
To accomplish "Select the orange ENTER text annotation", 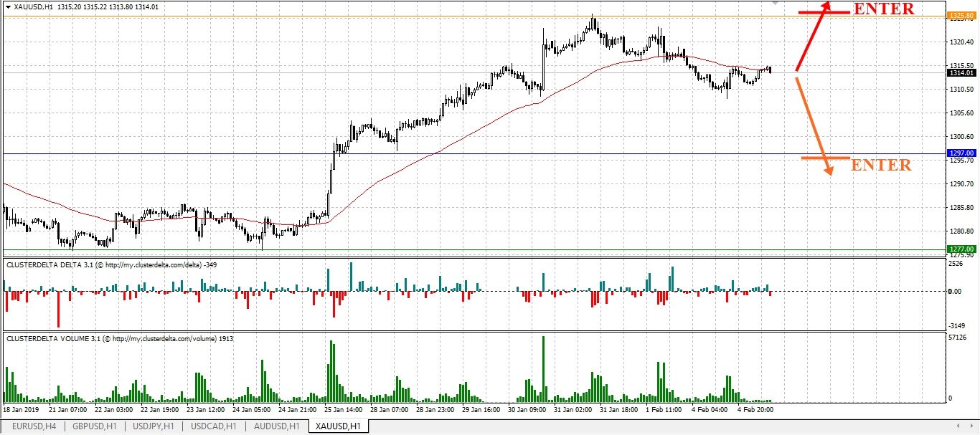I will [x=881, y=165].
